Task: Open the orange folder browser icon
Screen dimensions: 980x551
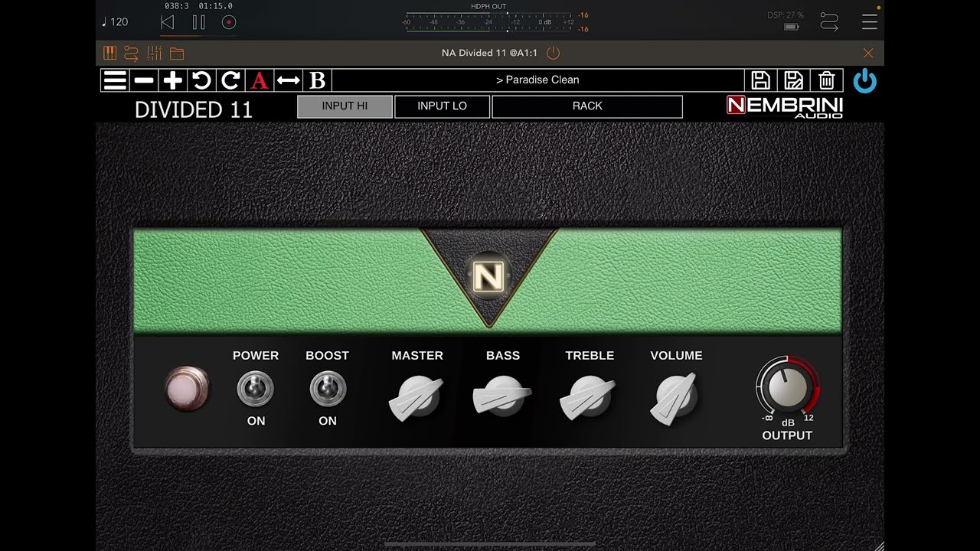Action: [x=177, y=54]
